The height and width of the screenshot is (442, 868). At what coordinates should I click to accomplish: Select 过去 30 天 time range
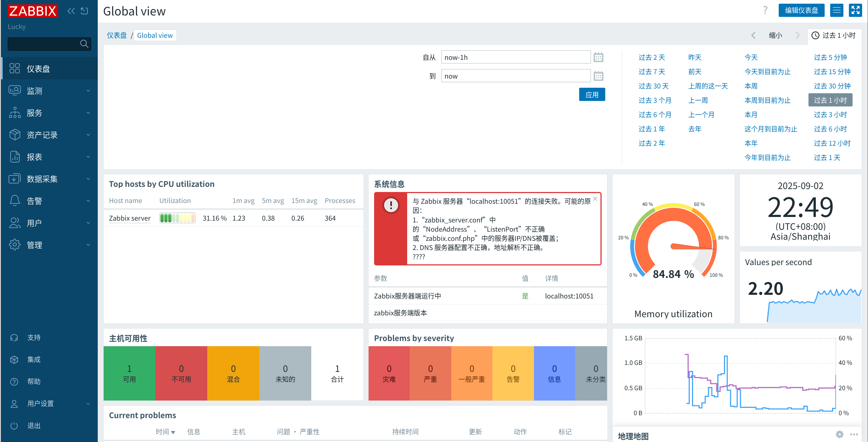654,86
